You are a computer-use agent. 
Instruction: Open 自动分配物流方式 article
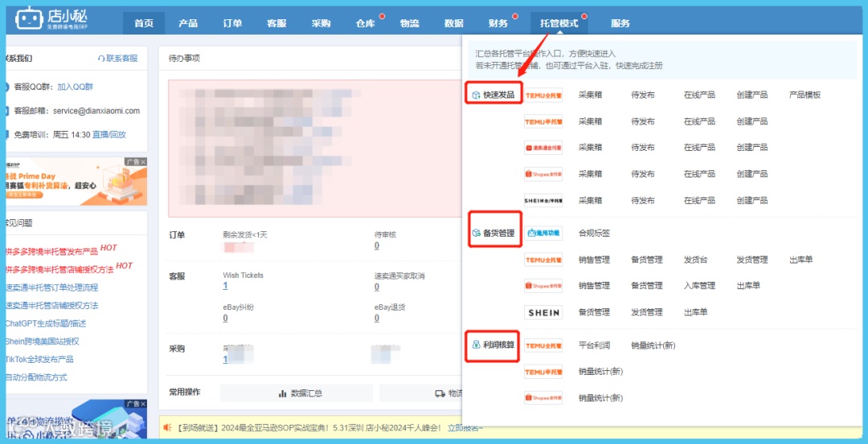36,377
